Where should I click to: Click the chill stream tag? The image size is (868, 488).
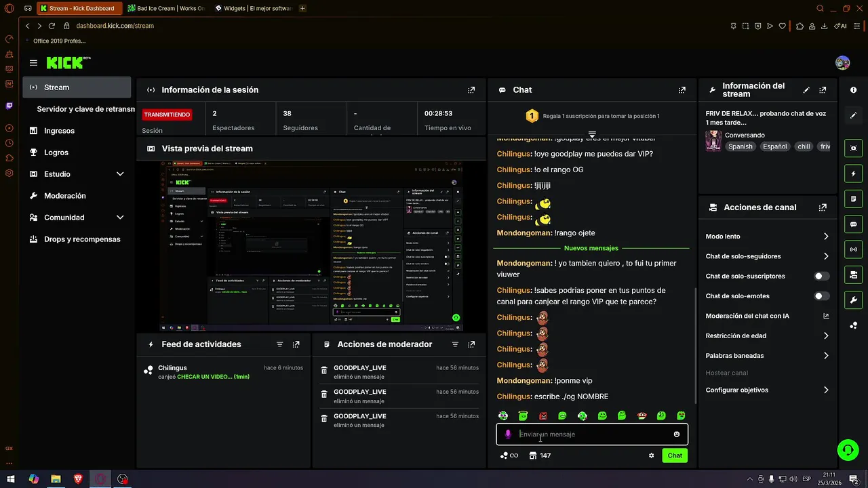[x=804, y=146]
